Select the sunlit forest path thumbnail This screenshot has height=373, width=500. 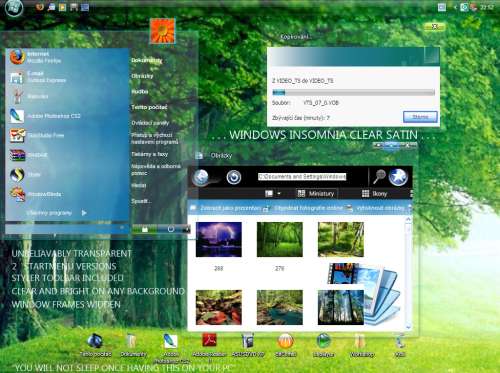point(341,240)
